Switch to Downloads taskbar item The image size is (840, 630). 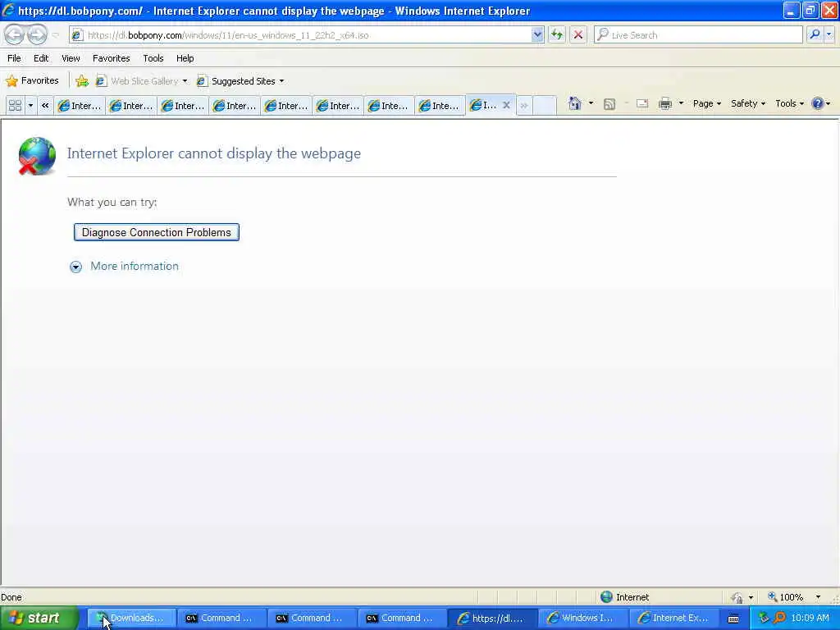pyautogui.click(x=131, y=618)
